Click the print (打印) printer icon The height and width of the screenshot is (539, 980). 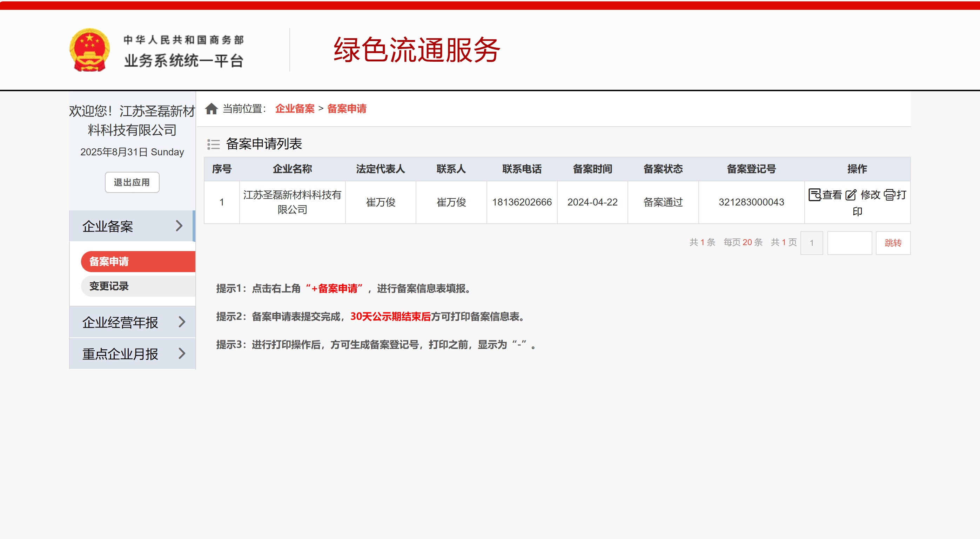(889, 195)
